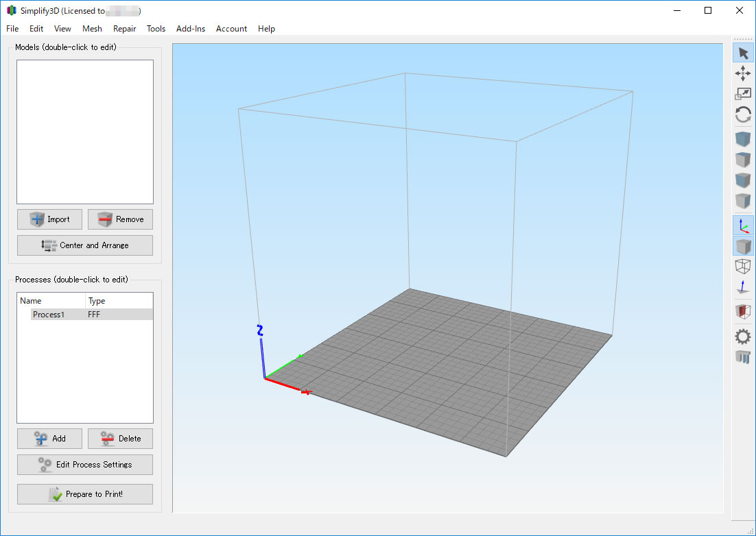The width and height of the screenshot is (756, 536).
Task: Toggle the coordinate axes display
Action: [x=743, y=225]
